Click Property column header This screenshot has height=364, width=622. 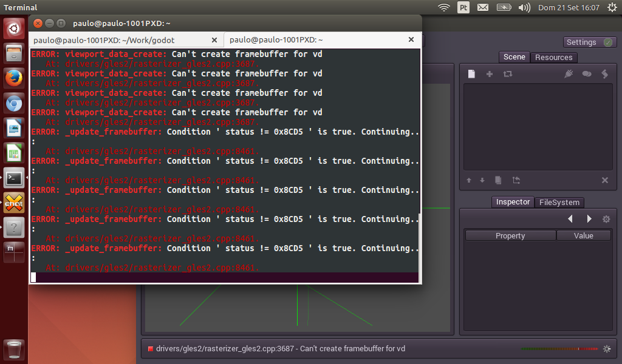click(510, 235)
